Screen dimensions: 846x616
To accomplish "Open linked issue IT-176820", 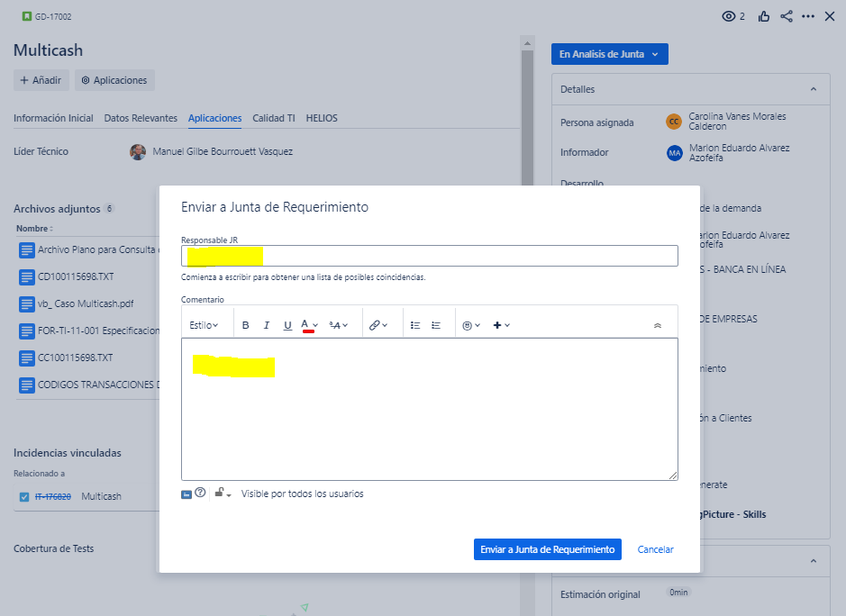I will pos(53,497).
